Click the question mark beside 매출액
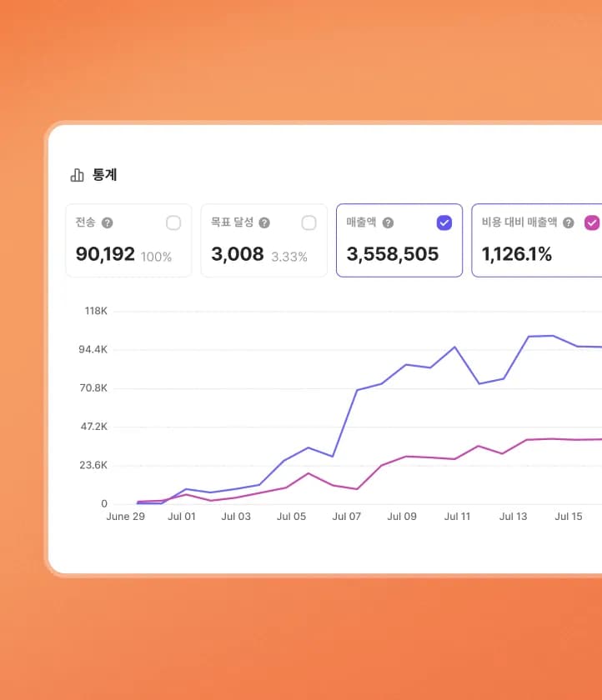The image size is (602, 700). tap(388, 223)
